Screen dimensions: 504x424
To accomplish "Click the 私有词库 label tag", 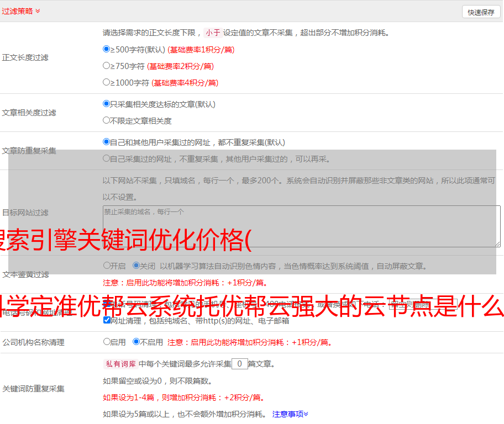I will [119, 364].
